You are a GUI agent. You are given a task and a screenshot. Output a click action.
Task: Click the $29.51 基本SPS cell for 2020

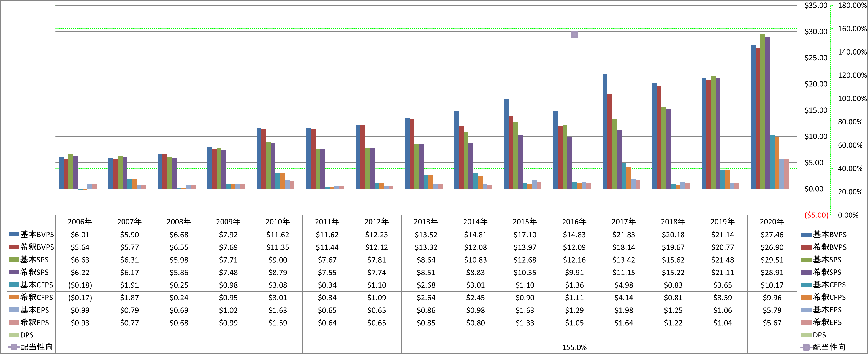tap(772, 260)
